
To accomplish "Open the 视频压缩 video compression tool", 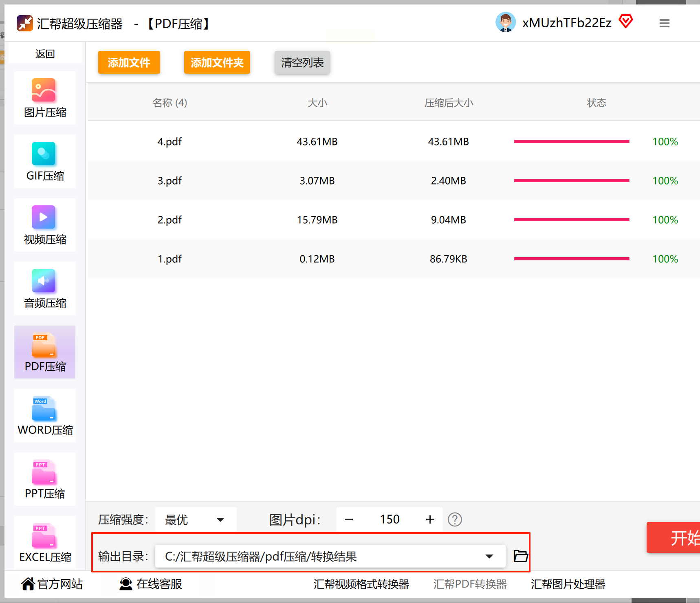I will (x=45, y=225).
